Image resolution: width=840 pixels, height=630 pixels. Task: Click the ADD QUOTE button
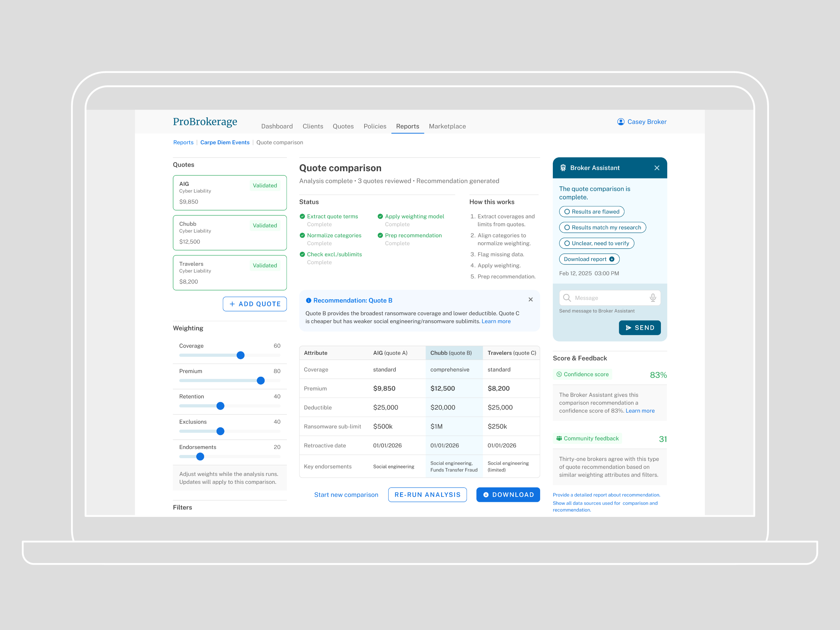(255, 304)
